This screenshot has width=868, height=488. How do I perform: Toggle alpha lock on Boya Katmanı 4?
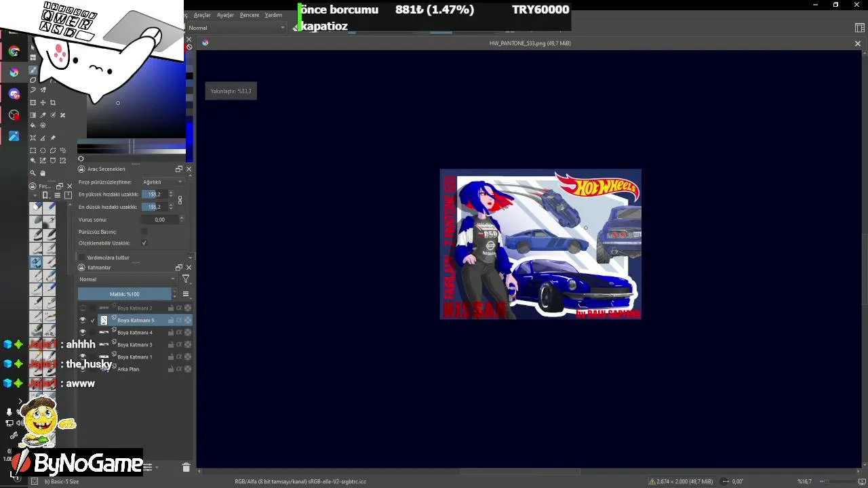(x=188, y=332)
